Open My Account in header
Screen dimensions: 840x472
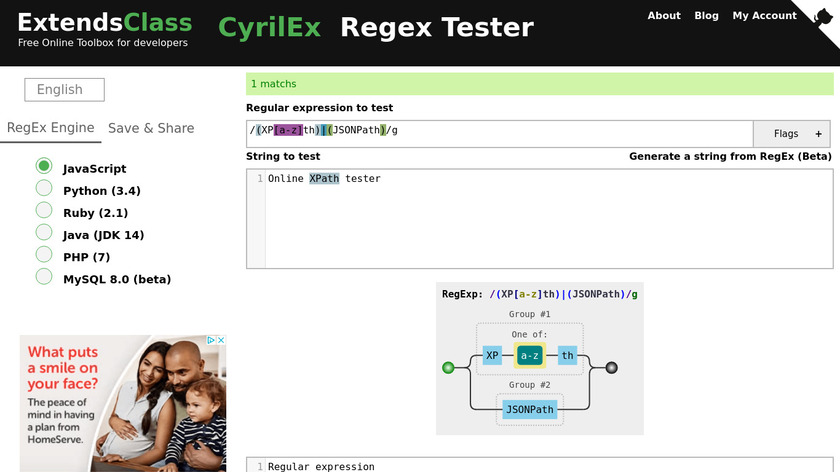pyautogui.click(x=764, y=16)
